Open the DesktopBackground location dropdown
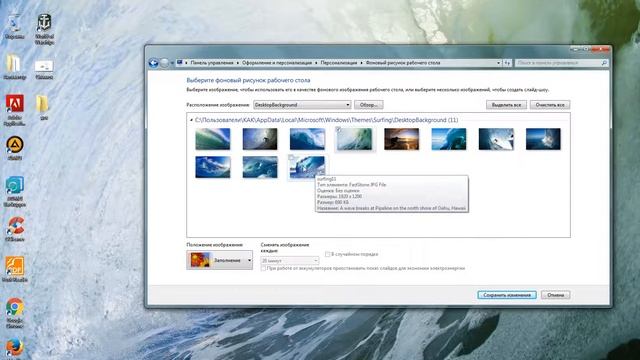This screenshot has height=360, width=640. [x=302, y=105]
